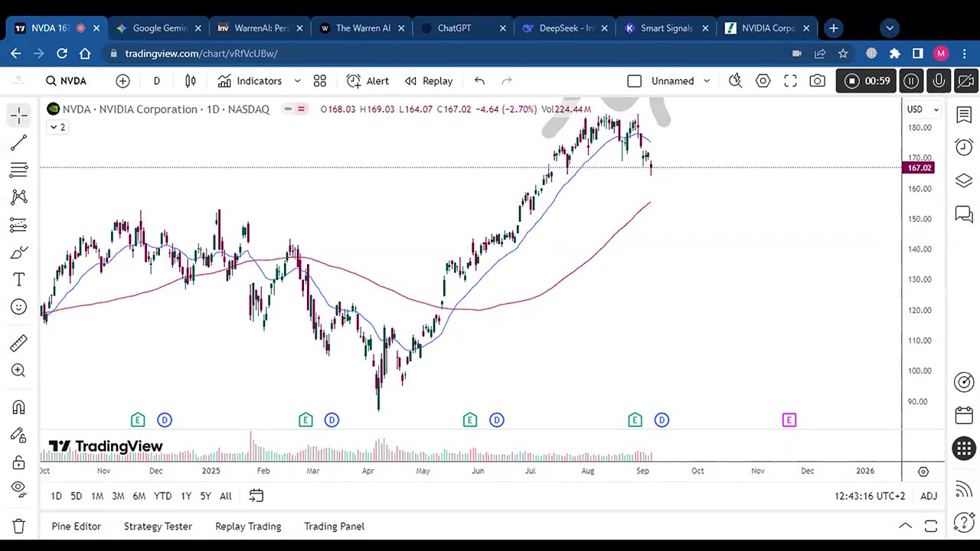Select the 6M date range
Image resolution: width=980 pixels, height=551 pixels.
click(139, 496)
